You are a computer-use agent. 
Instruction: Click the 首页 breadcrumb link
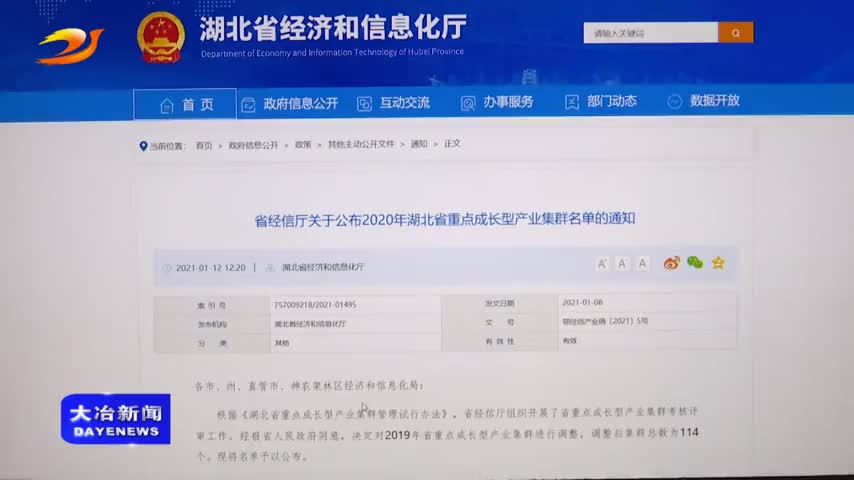(x=204, y=145)
